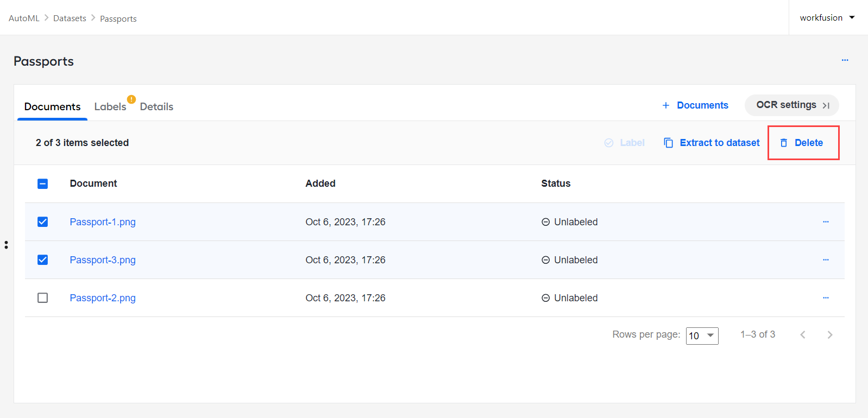This screenshot has height=418, width=868.
Task: Switch to the Labels tab
Action: click(110, 106)
